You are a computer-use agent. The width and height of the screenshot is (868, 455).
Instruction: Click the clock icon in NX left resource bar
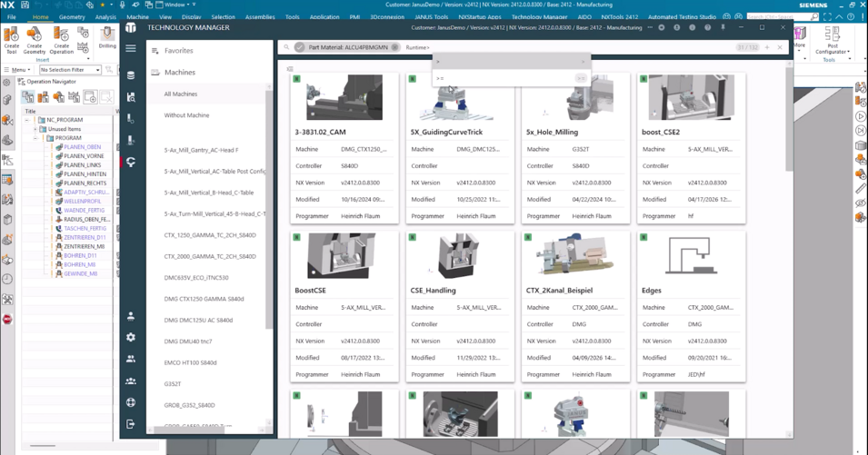[7, 279]
